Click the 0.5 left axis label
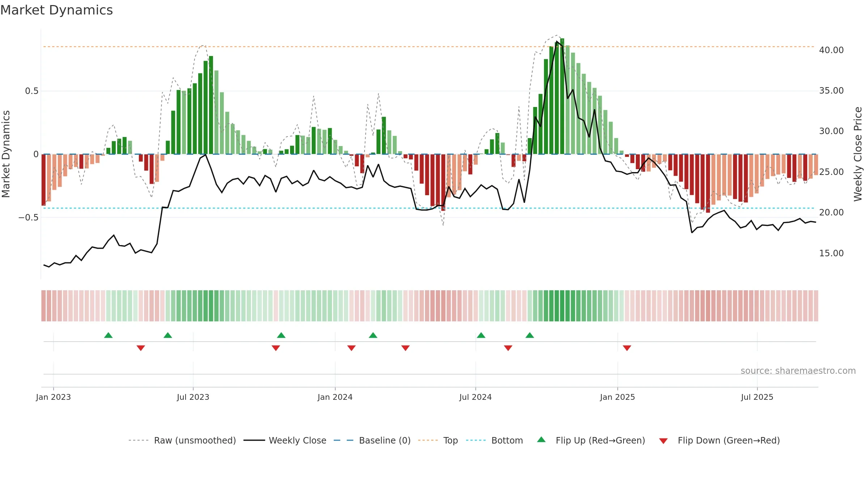868x488 pixels. 32,91
